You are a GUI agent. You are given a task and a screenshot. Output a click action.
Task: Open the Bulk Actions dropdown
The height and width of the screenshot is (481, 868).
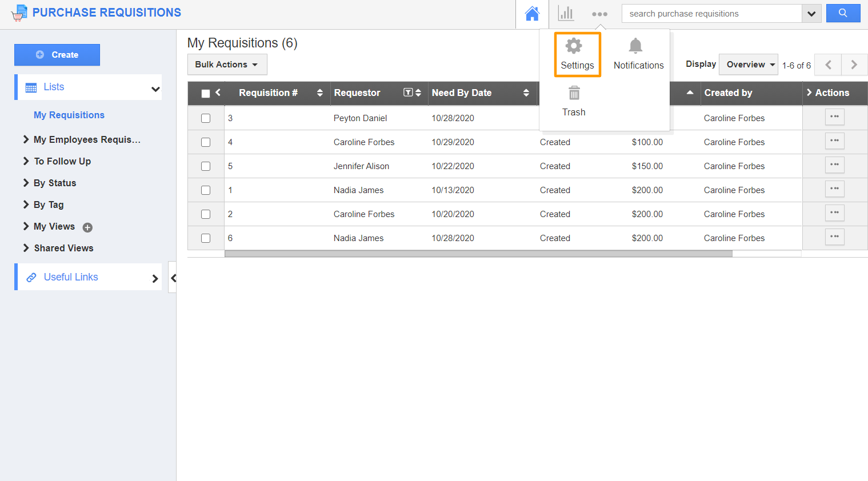click(x=227, y=65)
